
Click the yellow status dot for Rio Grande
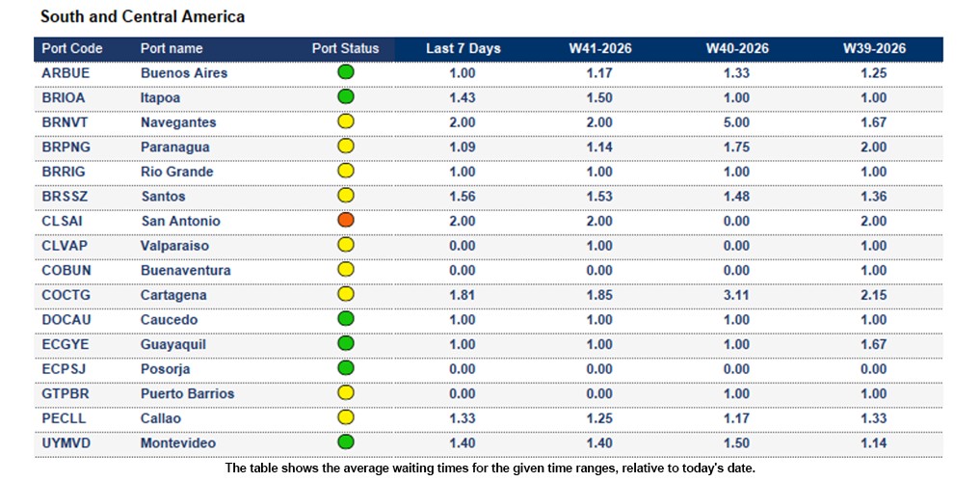coord(346,171)
